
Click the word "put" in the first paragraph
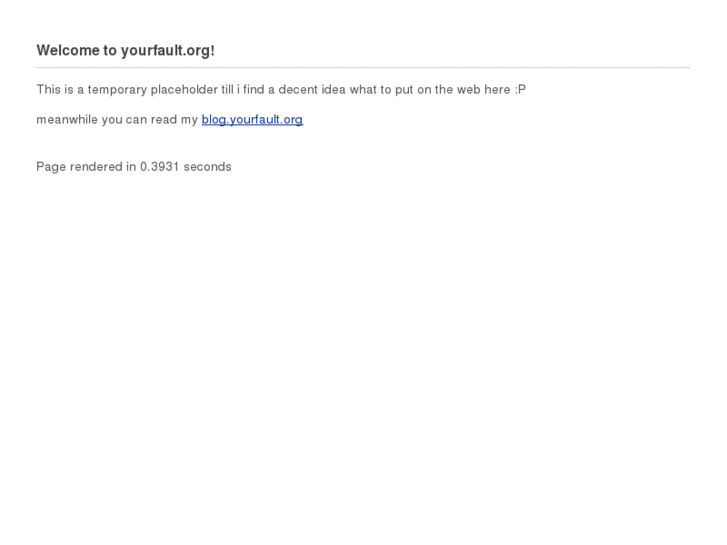click(404, 90)
